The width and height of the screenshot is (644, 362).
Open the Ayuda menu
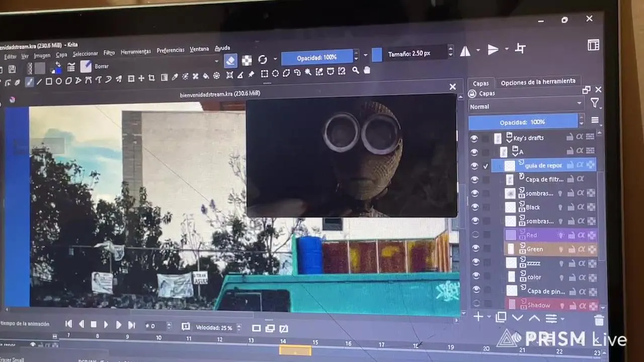click(222, 48)
